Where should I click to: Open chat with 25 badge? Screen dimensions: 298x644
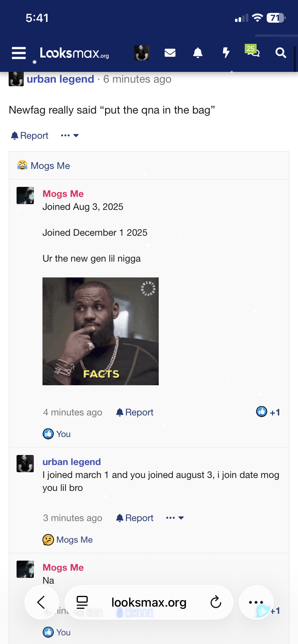click(x=253, y=52)
